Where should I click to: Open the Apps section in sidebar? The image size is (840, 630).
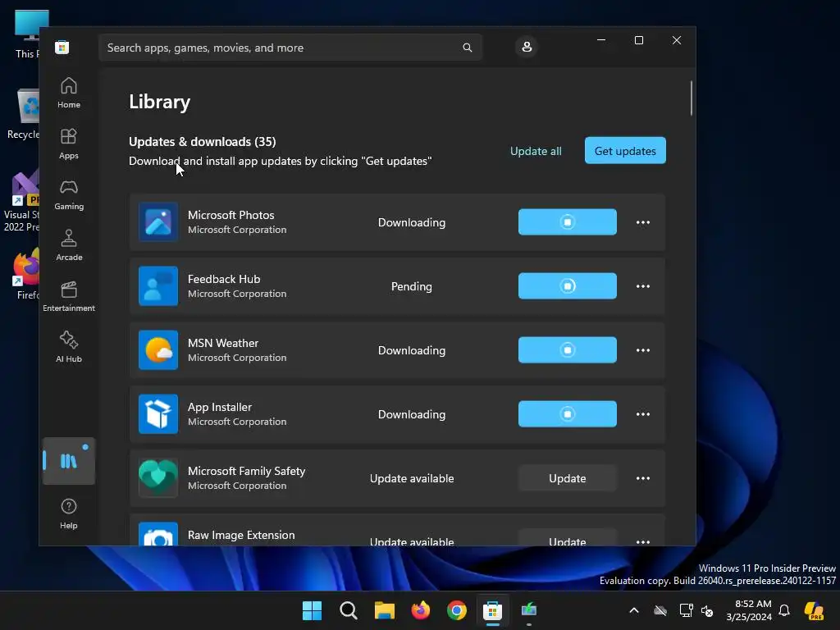69,144
